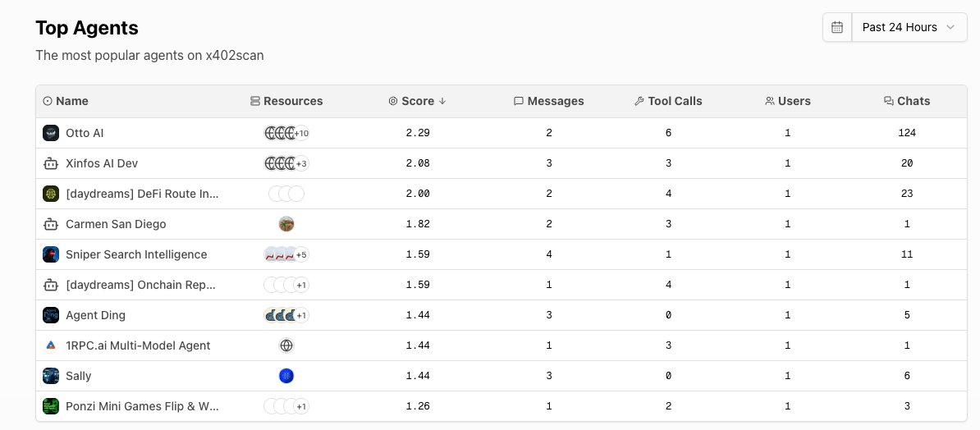The width and height of the screenshot is (980, 430).
Task: Click the Resources column header
Action: [x=286, y=101]
